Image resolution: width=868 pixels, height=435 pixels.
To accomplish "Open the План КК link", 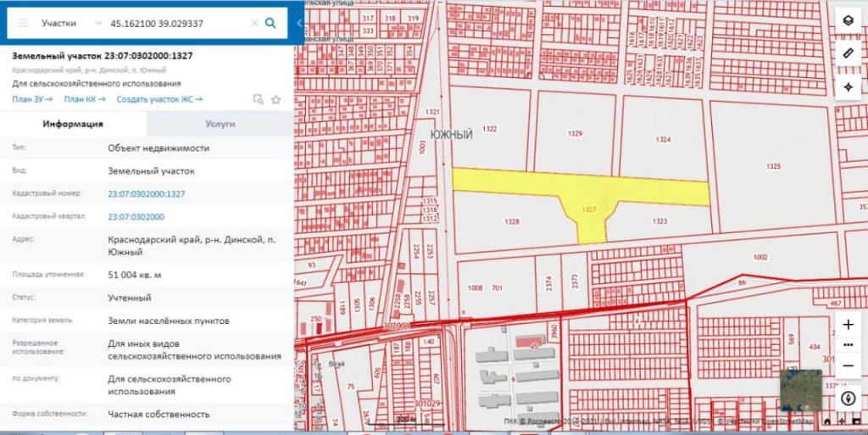I will coord(84,99).
